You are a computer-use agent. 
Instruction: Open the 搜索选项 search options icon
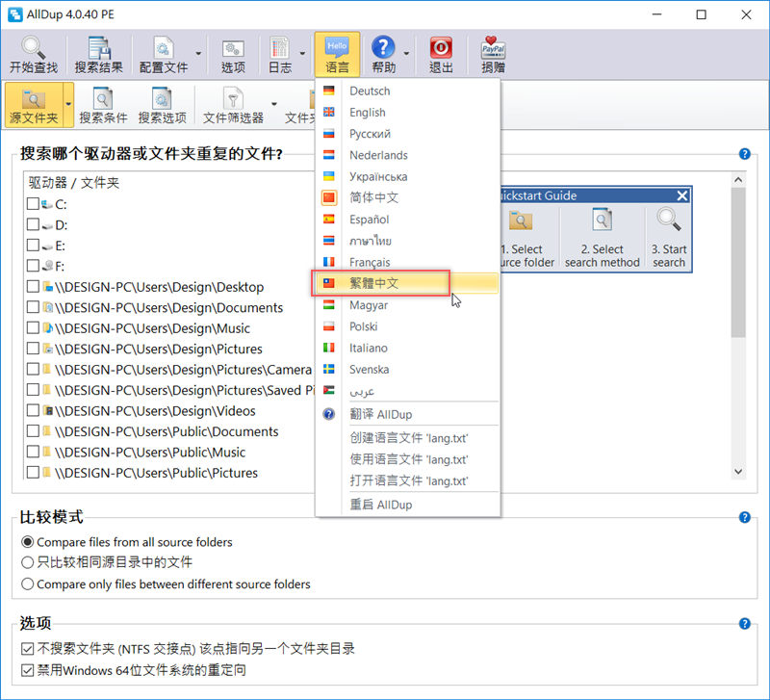162,106
